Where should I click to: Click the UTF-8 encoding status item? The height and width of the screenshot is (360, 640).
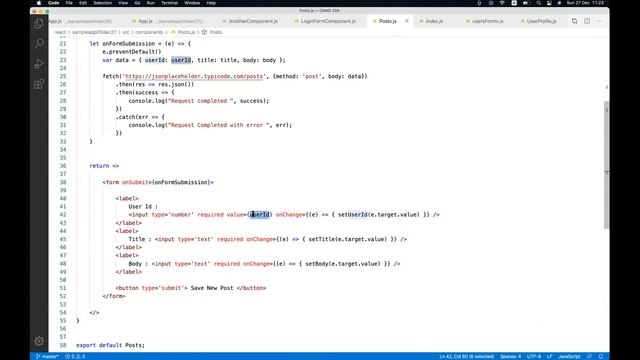coord(534,356)
